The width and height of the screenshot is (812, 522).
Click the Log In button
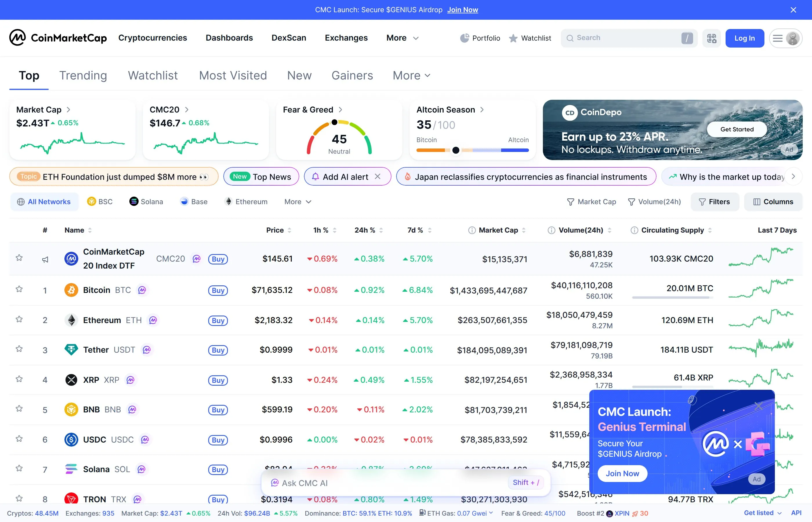(x=744, y=38)
